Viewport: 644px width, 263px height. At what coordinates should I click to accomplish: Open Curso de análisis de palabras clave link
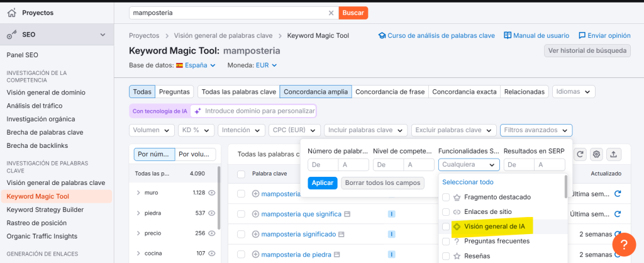(436, 36)
